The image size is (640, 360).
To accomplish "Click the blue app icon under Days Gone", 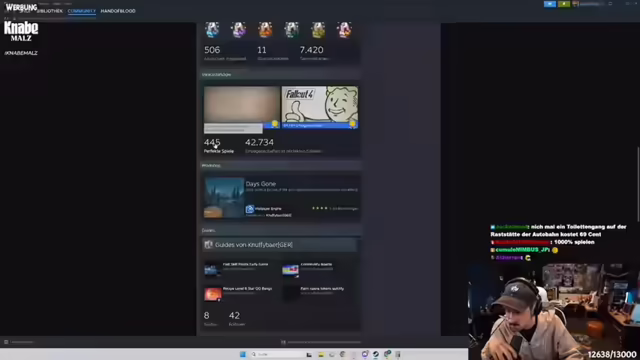I will pyautogui.click(x=250, y=209).
